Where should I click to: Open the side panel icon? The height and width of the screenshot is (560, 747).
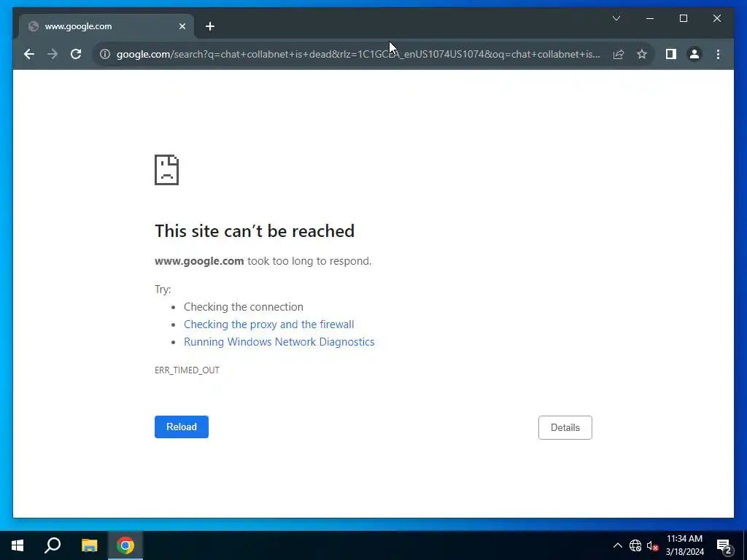pyautogui.click(x=671, y=54)
